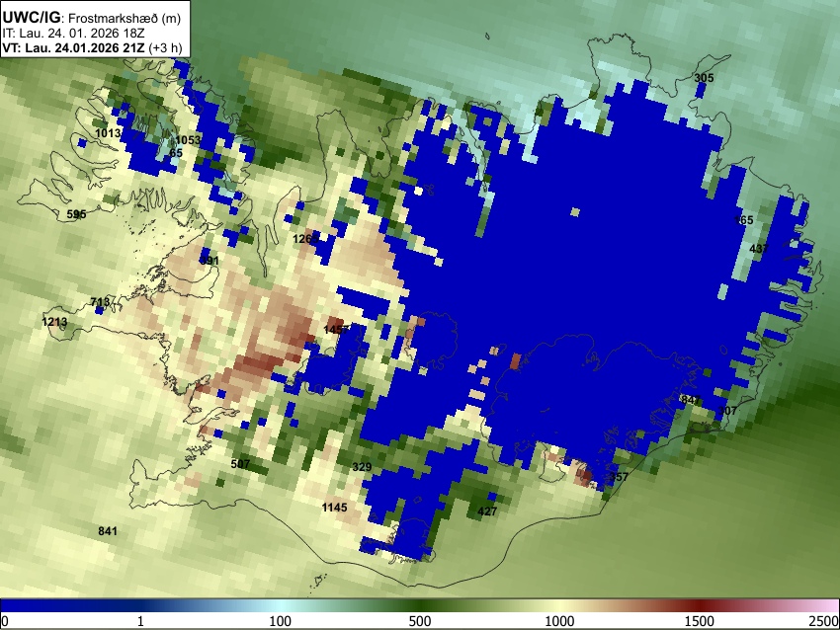Click the map value '1145'

click(x=334, y=507)
